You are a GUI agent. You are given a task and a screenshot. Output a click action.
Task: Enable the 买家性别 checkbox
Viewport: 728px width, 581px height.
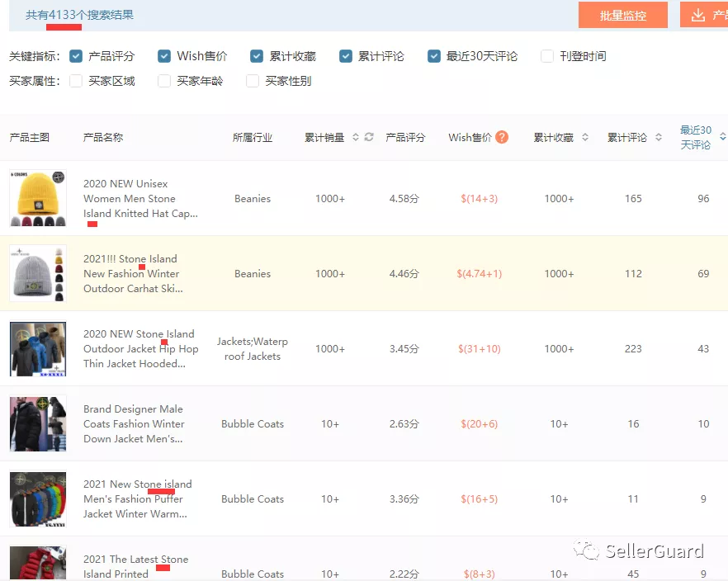pos(252,81)
